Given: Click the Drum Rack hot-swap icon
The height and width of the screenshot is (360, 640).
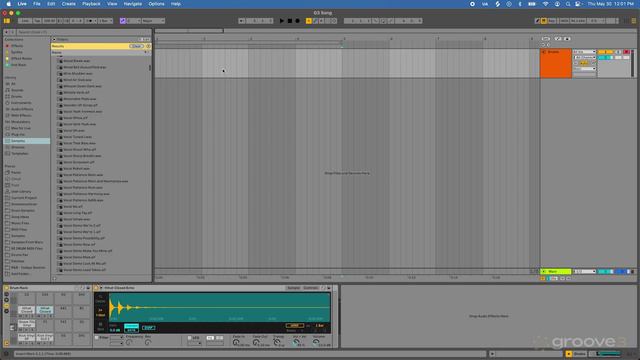Looking at the screenshot, I should coord(82,288).
